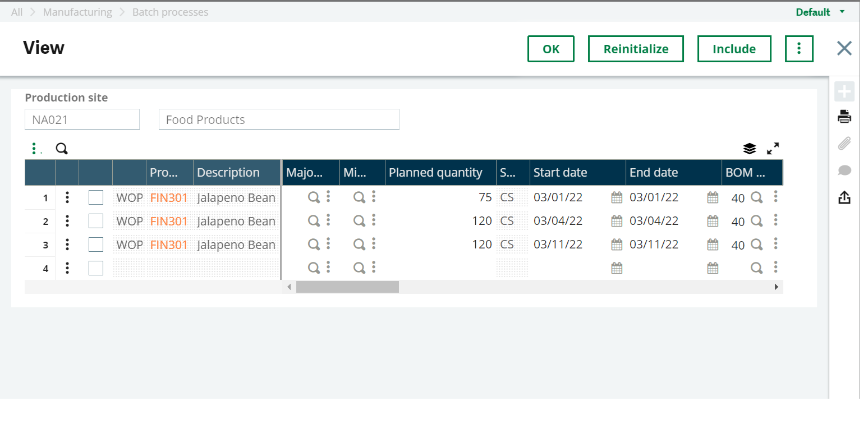Screen dimensions: 868x429
Task: Go to Manufacturing breadcrumb
Action: [x=77, y=12]
